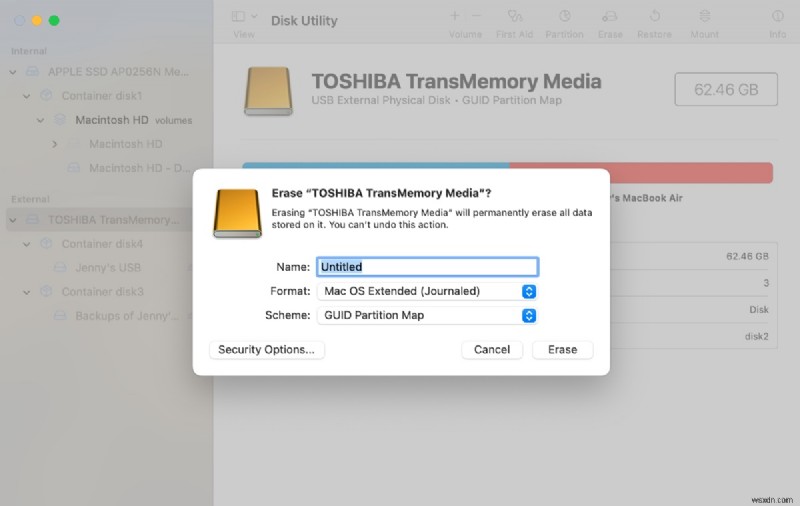The width and height of the screenshot is (800, 506).
Task: Click the APPLE SSD drive icon
Action: point(33,72)
